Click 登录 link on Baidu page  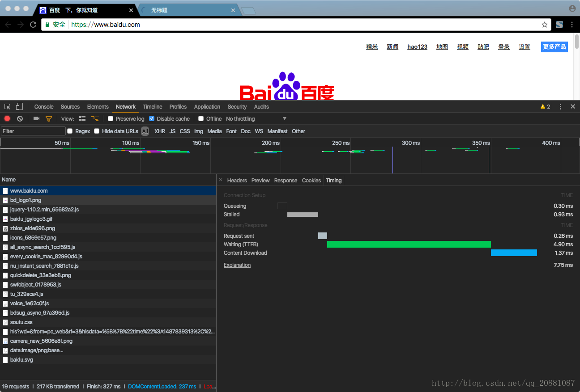504,46
